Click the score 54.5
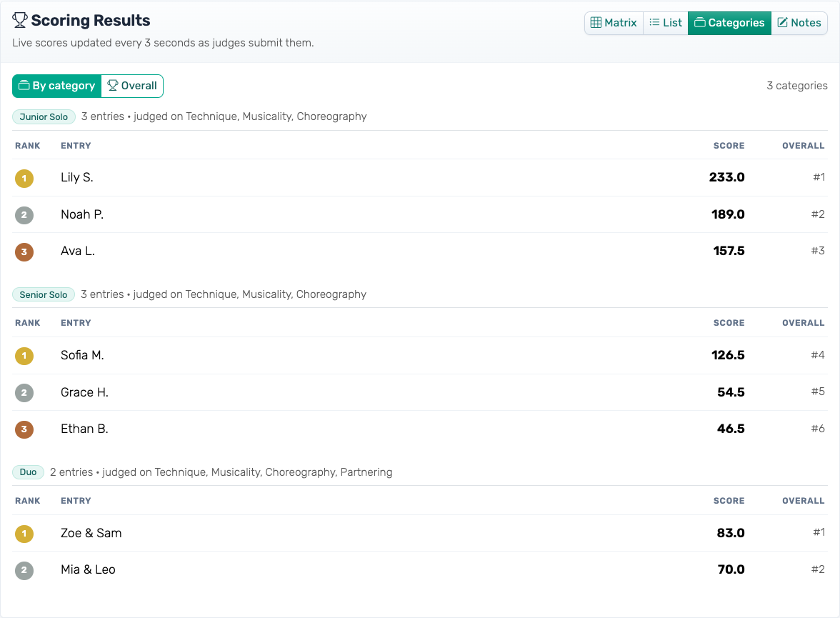840x618 pixels. (x=731, y=392)
